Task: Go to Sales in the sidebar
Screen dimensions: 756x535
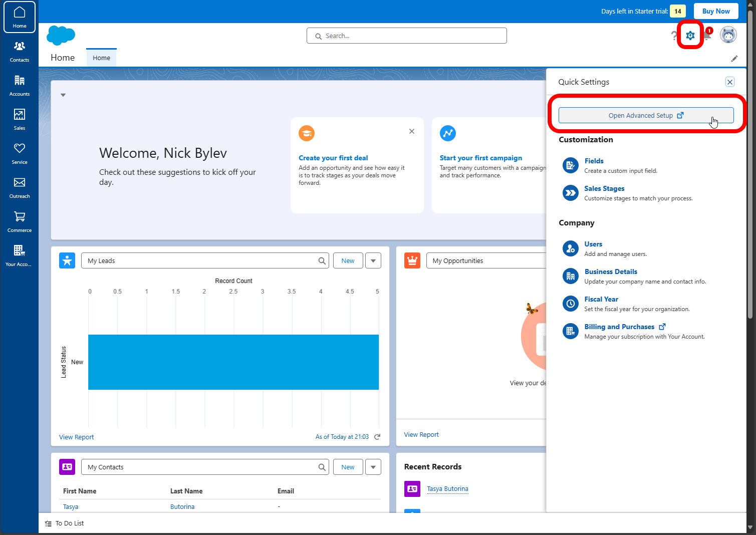Action: 20,120
